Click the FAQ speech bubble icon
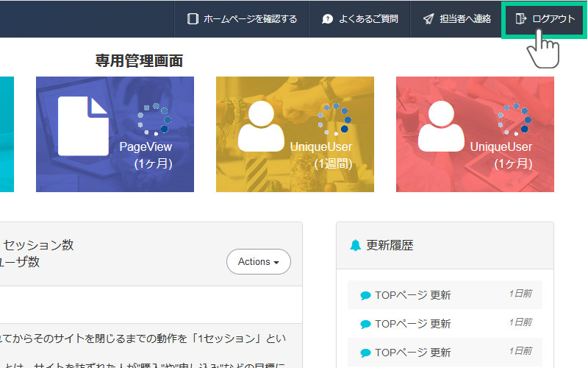The height and width of the screenshot is (368, 588). point(328,18)
